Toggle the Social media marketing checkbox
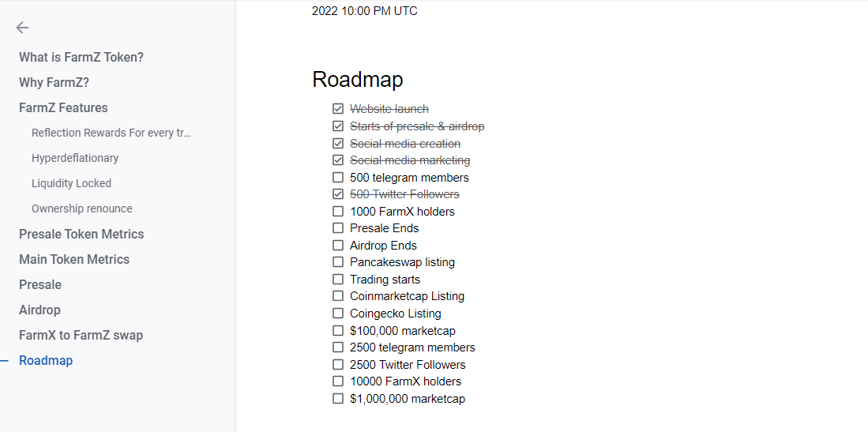868x432 pixels. pos(338,160)
